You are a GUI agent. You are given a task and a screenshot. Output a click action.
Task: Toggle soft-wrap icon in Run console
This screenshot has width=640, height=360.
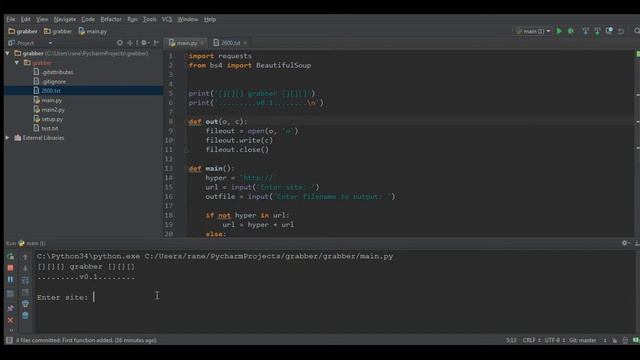(25, 280)
